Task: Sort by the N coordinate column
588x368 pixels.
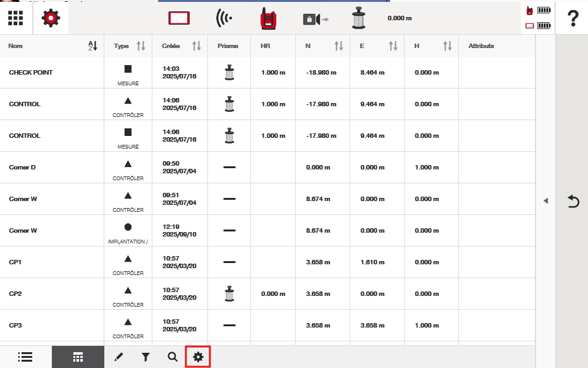Action: click(x=339, y=46)
